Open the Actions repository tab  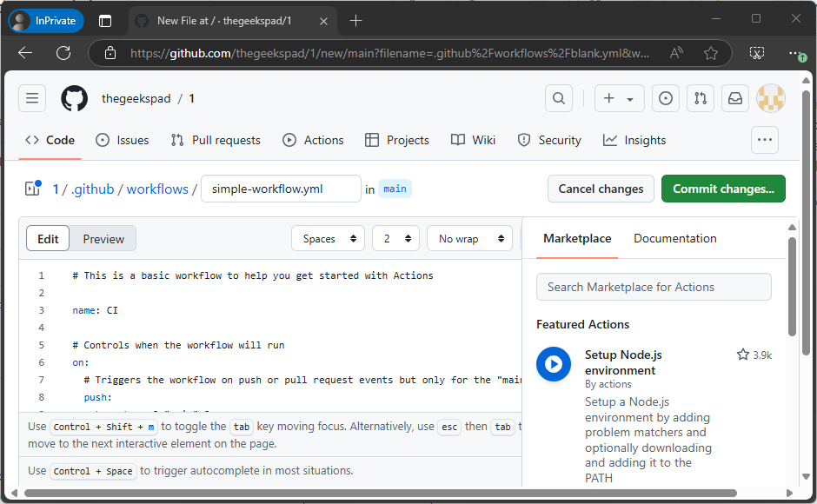pos(313,140)
